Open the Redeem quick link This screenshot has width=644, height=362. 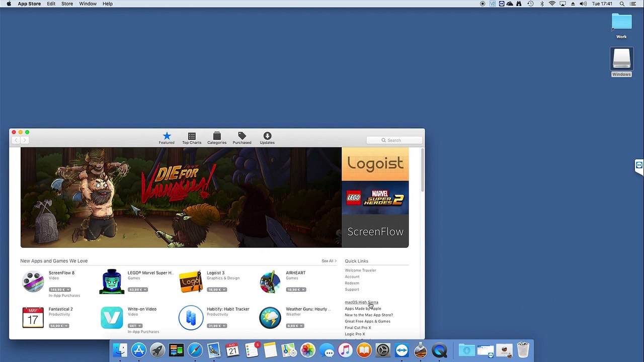click(x=352, y=283)
